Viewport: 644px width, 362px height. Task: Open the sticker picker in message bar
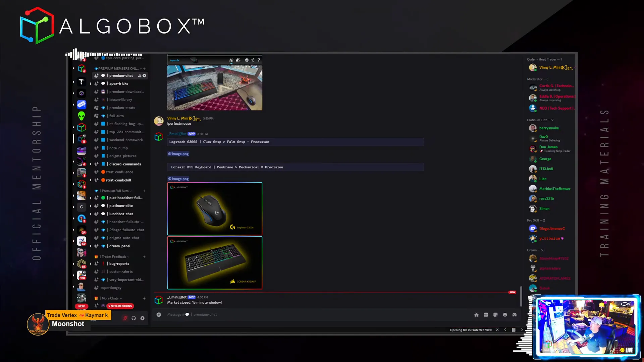(495, 315)
